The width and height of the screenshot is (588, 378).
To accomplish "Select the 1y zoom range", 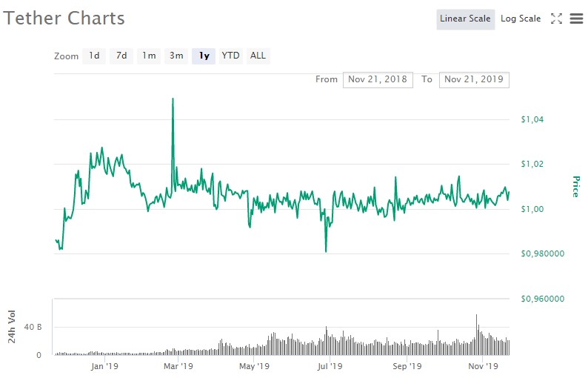I will click(204, 56).
